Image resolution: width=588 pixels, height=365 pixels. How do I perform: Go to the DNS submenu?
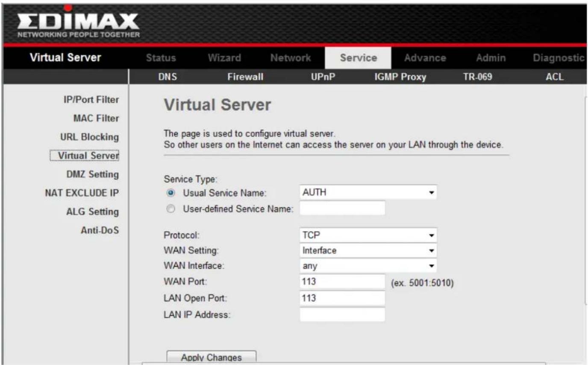[168, 77]
